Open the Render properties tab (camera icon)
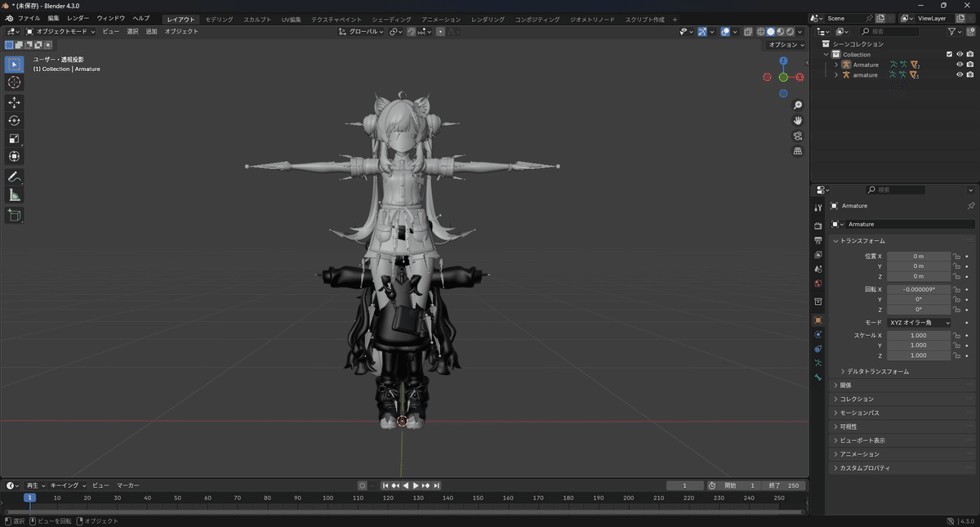The image size is (980, 527). [818, 225]
